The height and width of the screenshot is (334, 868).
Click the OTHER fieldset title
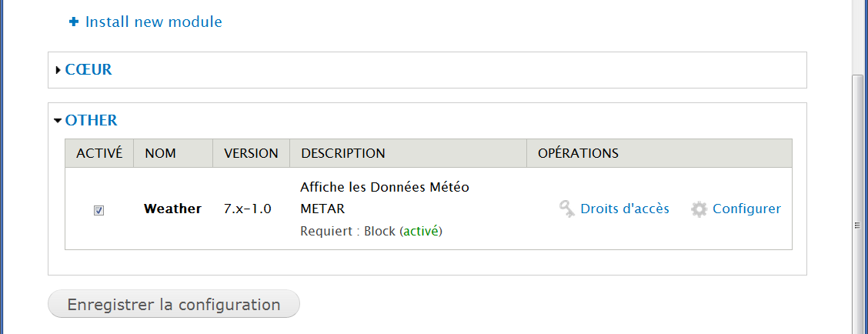[91, 121]
